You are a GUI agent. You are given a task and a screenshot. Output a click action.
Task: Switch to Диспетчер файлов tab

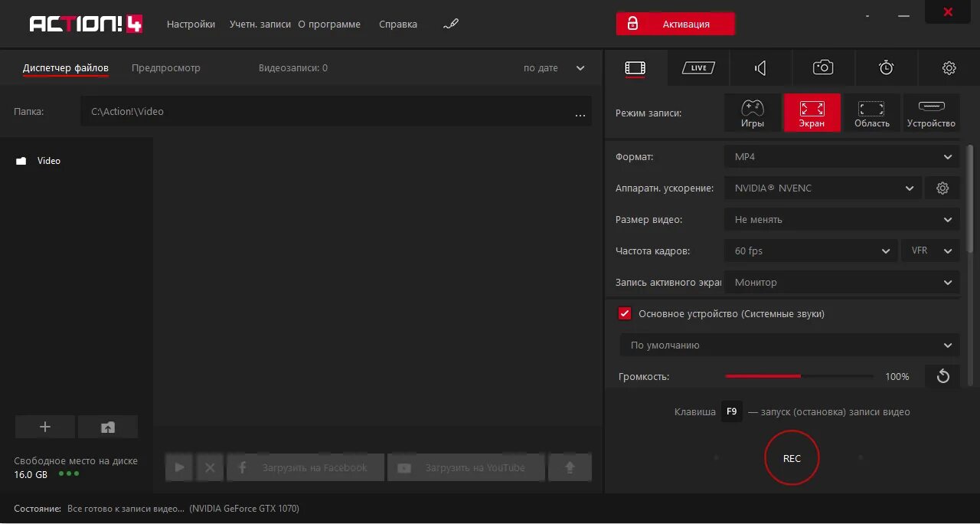[x=66, y=68]
